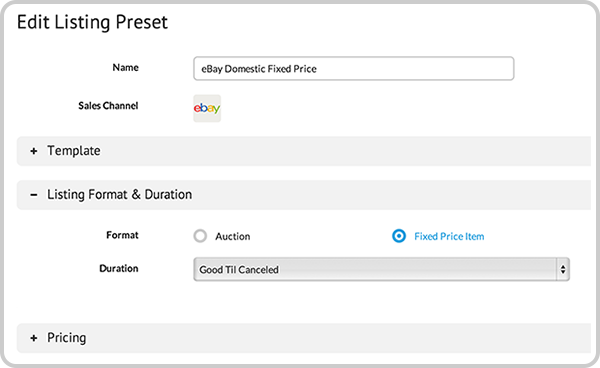Collapse the Listing Format & Duration section
The height and width of the screenshot is (368, 600).
click(x=304, y=195)
